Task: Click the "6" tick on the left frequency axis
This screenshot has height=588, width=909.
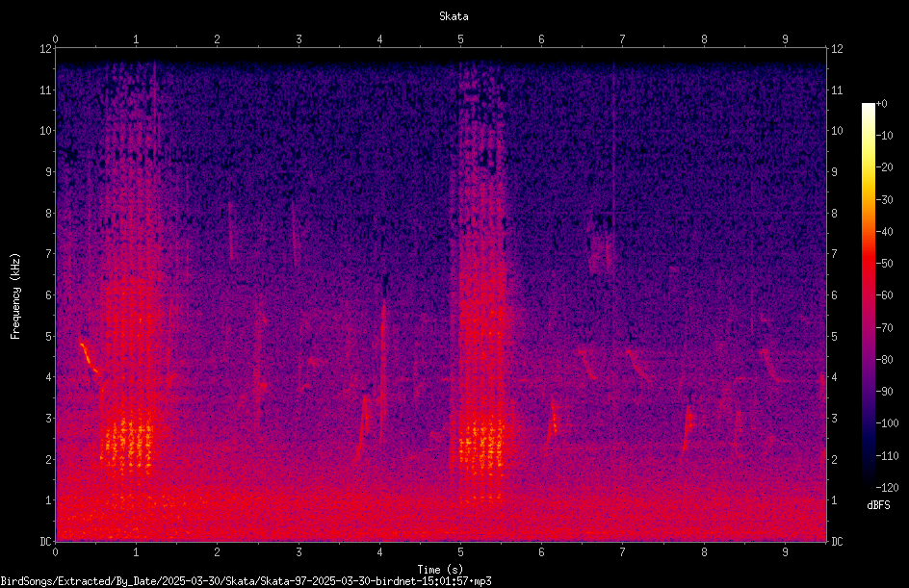Action: click(x=48, y=294)
